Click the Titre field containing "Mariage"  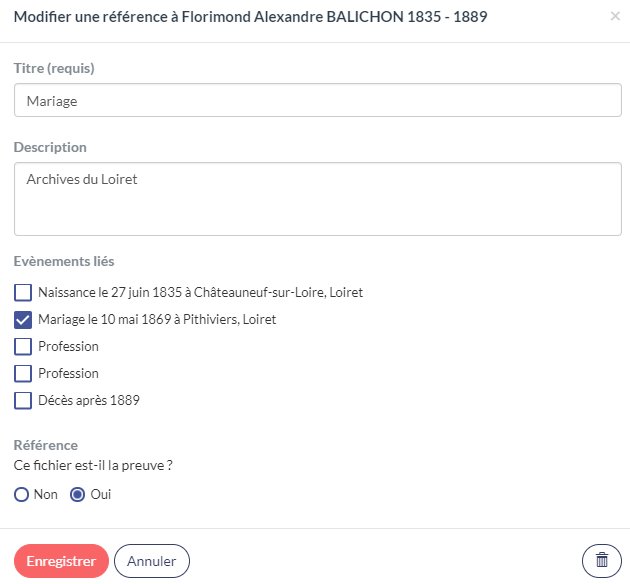[x=317, y=101]
